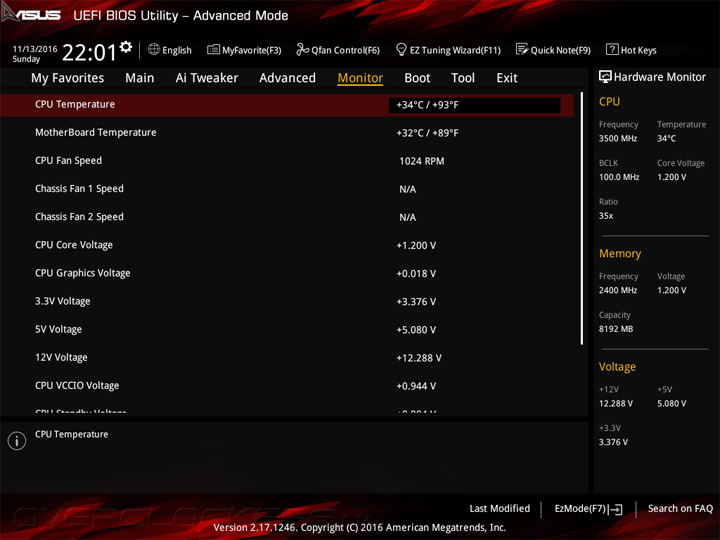Click the +3.376 V value
The height and width of the screenshot is (540, 720).
click(416, 302)
